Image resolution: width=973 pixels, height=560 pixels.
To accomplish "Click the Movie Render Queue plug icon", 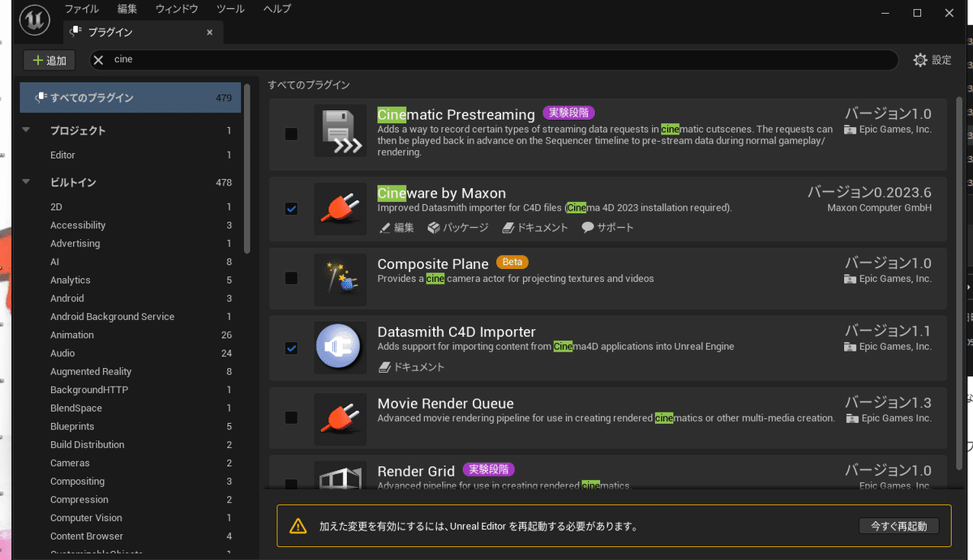I will coord(341,418).
